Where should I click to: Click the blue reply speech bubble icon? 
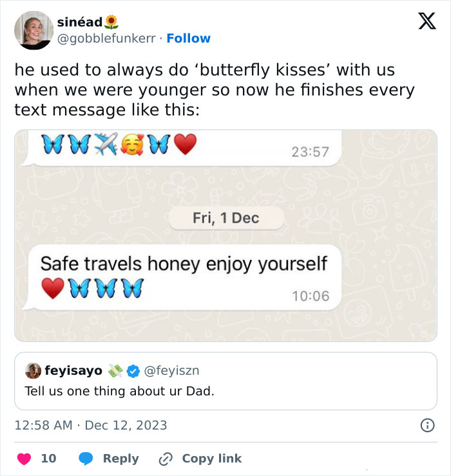click(86, 459)
